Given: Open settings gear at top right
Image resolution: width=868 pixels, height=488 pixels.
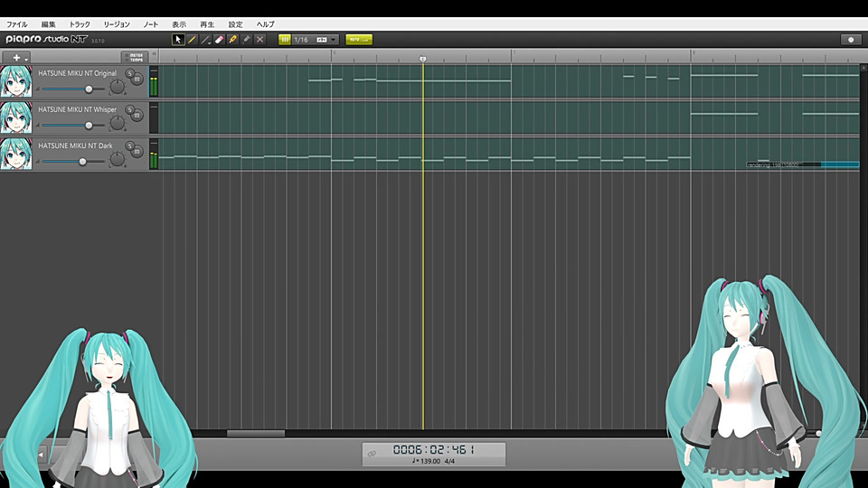Looking at the screenshot, I should (x=851, y=40).
